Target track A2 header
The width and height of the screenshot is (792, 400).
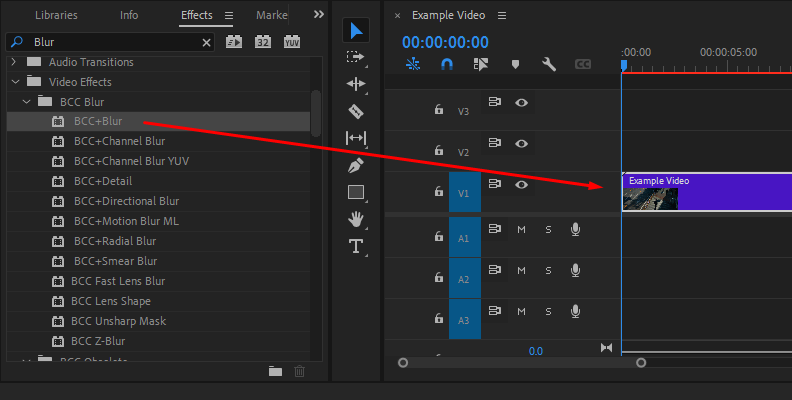coord(465,278)
